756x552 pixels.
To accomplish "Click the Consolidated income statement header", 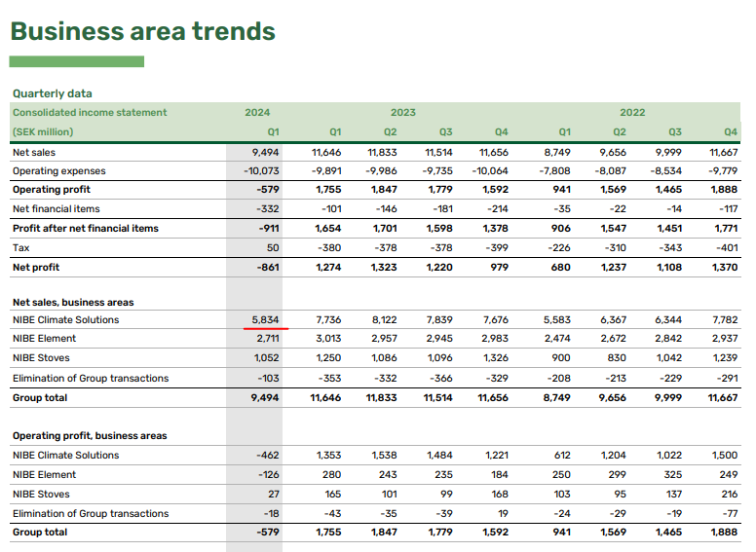I will tap(90, 112).
